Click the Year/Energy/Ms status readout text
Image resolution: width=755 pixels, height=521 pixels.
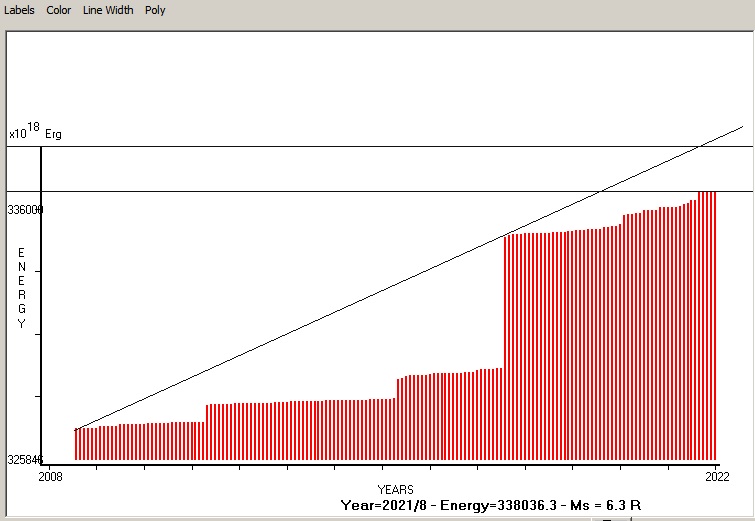click(x=490, y=505)
